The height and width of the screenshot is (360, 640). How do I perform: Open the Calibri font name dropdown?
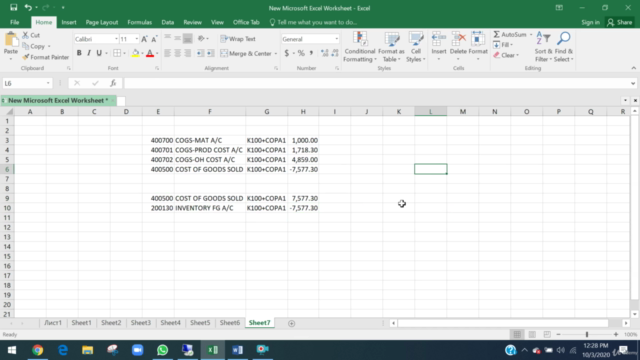(x=116, y=39)
